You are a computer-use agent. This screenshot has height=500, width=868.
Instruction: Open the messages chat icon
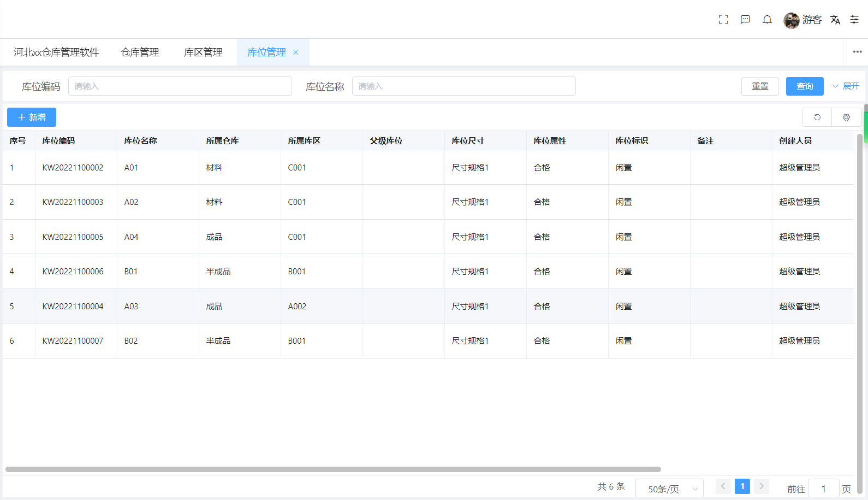coord(745,20)
